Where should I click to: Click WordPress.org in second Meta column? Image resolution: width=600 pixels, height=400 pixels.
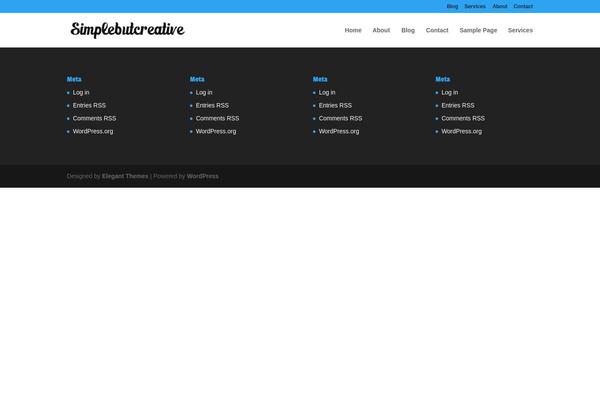tap(216, 132)
